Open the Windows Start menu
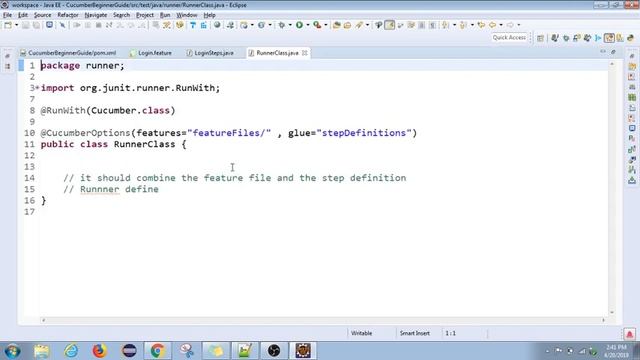 pyautogui.click(x=12, y=351)
